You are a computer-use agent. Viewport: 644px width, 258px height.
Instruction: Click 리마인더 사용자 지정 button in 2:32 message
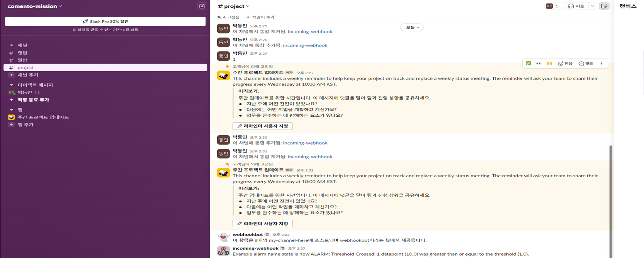(x=262, y=223)
